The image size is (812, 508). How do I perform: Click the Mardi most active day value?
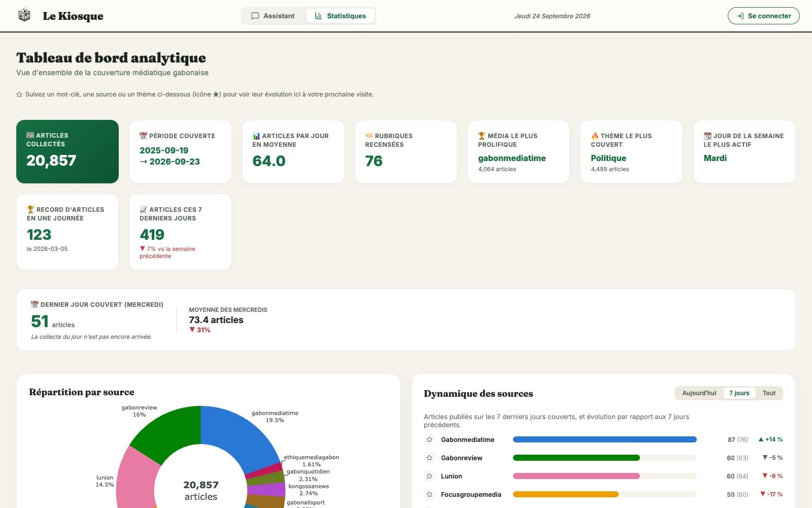tap(715, 158)
